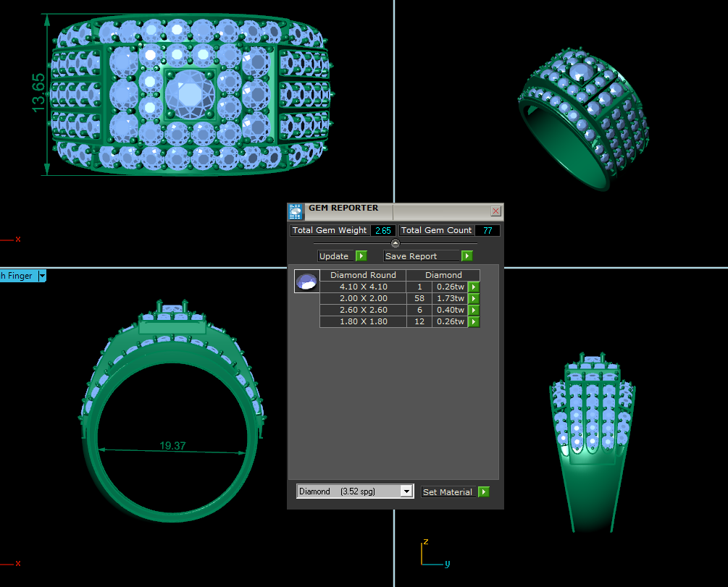Screen dimensions: 728x587
Task: Open the Finger viewport dropdown arrow
Action: 42,276
